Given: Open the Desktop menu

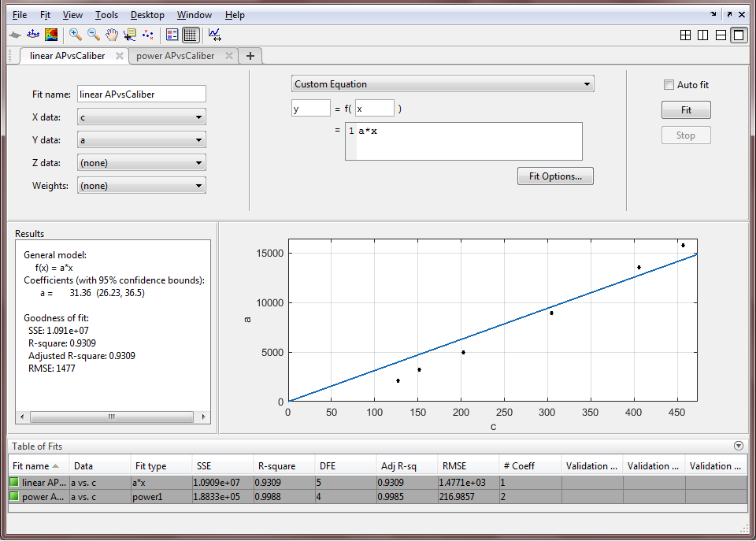Looking at the screenshot, I should click(147, 15).
